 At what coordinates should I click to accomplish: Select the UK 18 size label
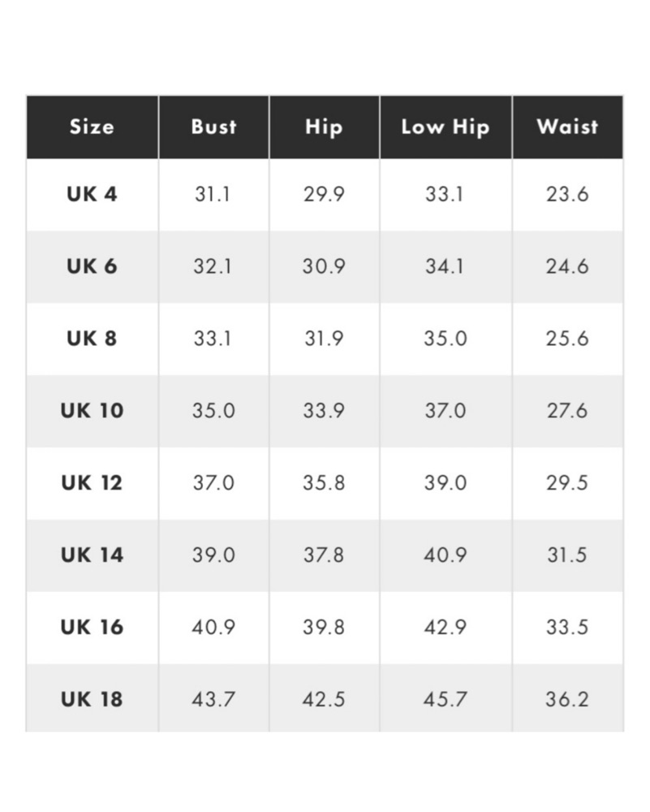(x=93, y=699)
